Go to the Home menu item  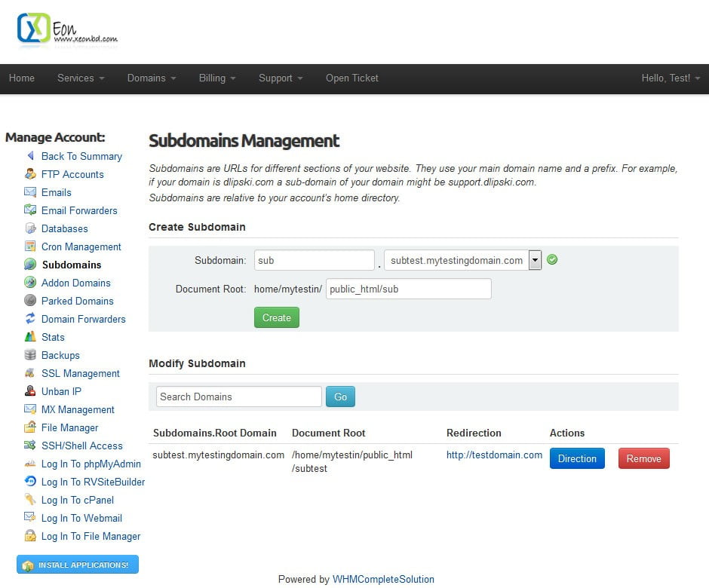[22, 78]
